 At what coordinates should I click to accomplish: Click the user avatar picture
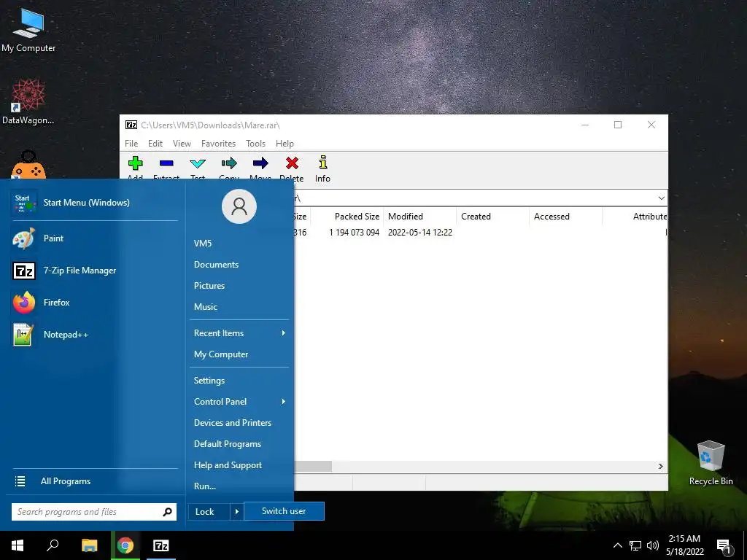click(x=239, y=206)
